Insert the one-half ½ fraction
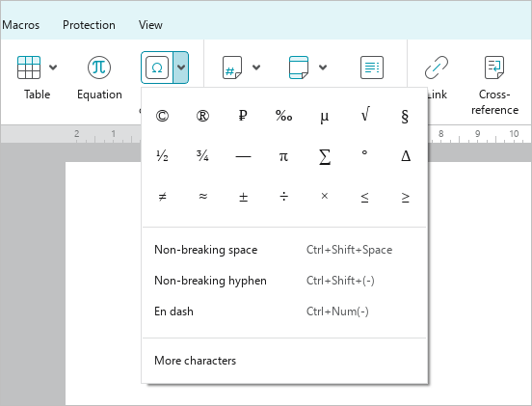532x406 pixels. click(x=162, y=156)
